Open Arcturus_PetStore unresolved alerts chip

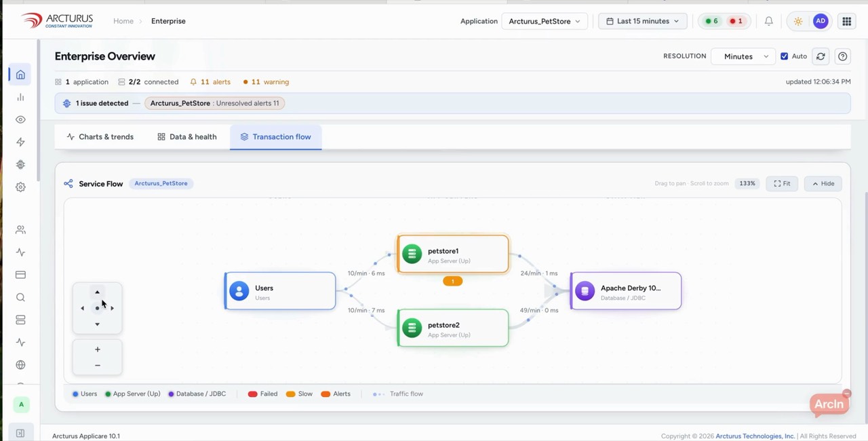(214, 103)
